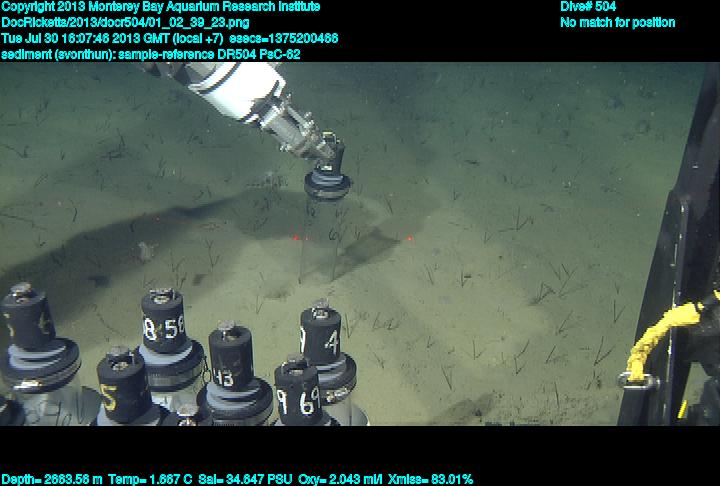Screen dimensions: 720x486
Task: Click the 'Temp= 1.667 C' reading
Action: tap(150, 479)
